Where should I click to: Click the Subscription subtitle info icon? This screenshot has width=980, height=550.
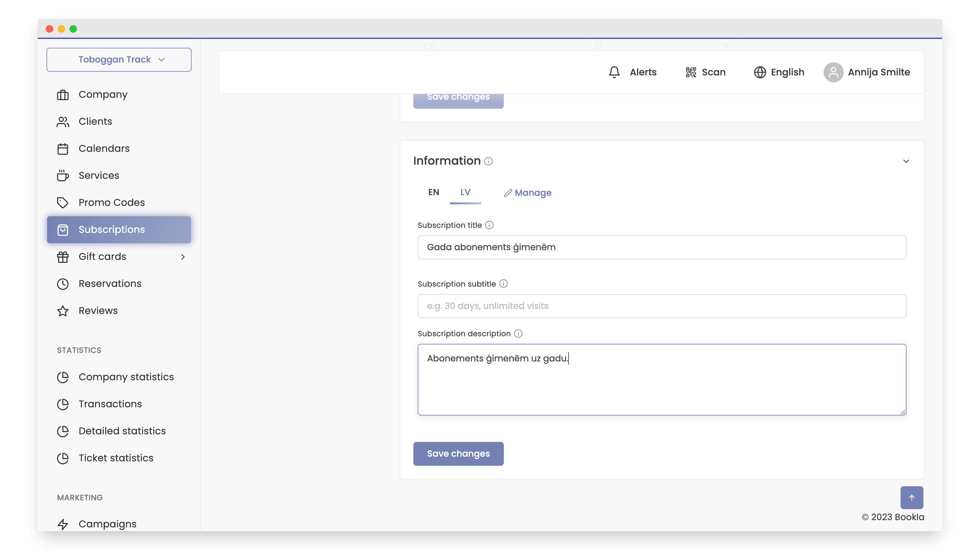click(503, 283)
